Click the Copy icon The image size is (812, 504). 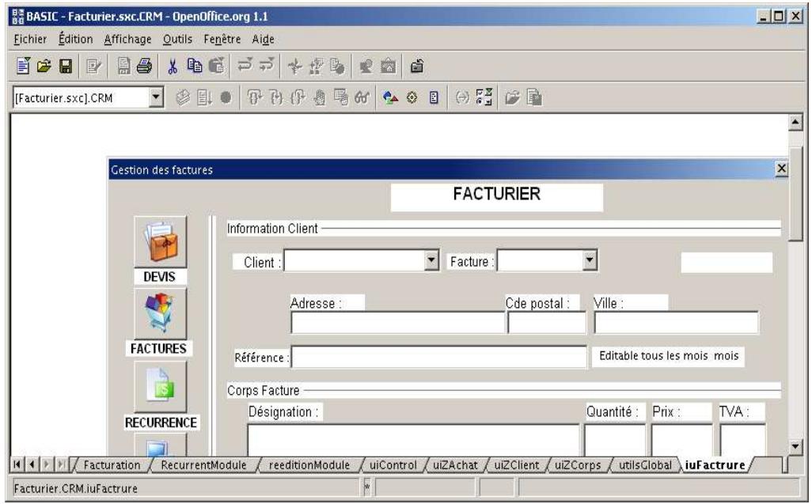(x=195, y=66)
